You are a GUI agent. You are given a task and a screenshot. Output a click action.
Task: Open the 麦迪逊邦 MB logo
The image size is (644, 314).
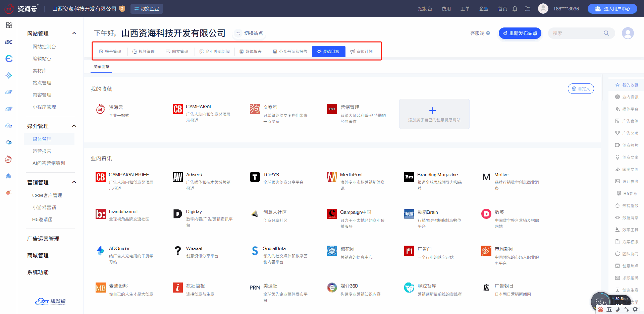tap(101, 287)
